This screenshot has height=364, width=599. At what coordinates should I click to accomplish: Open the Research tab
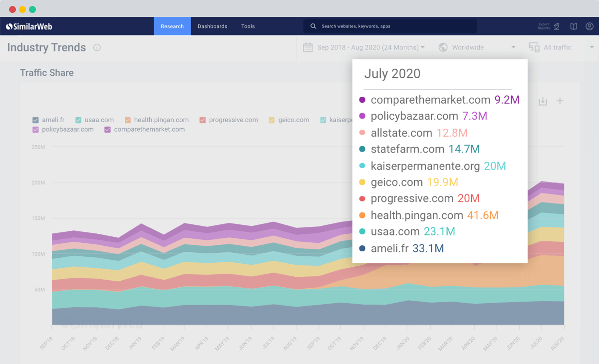pos(172,26)
